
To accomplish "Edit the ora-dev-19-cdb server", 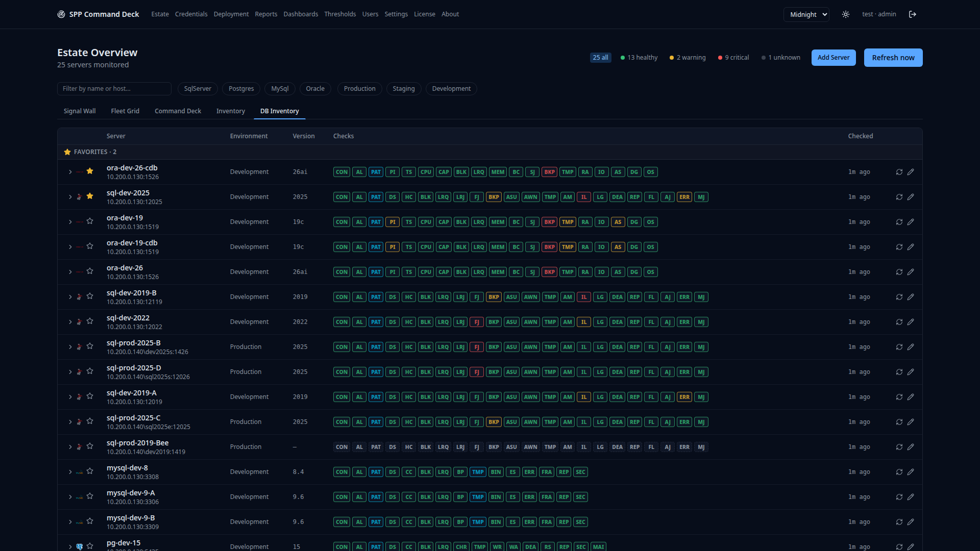I will tap(911, 247).
